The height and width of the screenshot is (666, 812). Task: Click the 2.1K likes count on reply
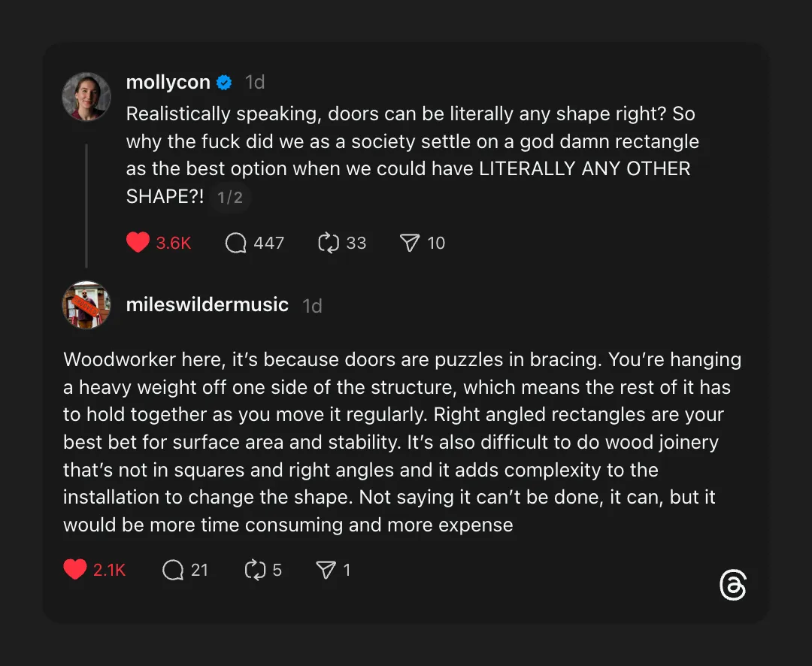pos(110,570)
